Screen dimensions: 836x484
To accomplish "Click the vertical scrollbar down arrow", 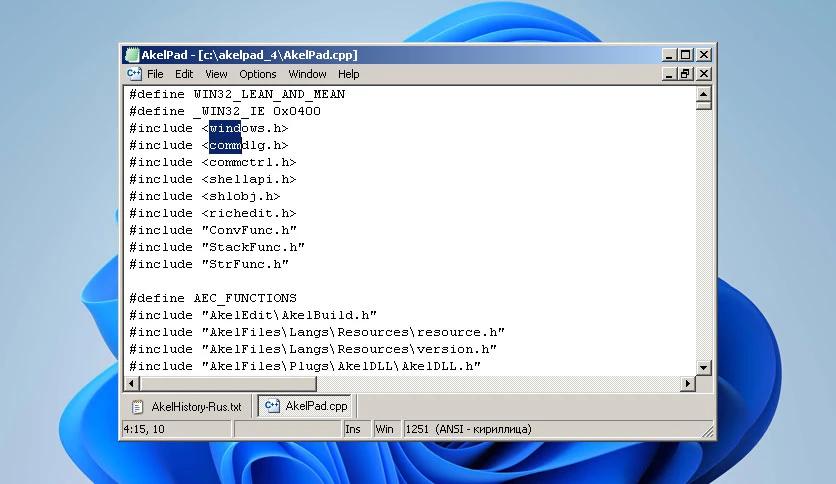I will coord(704,368).
